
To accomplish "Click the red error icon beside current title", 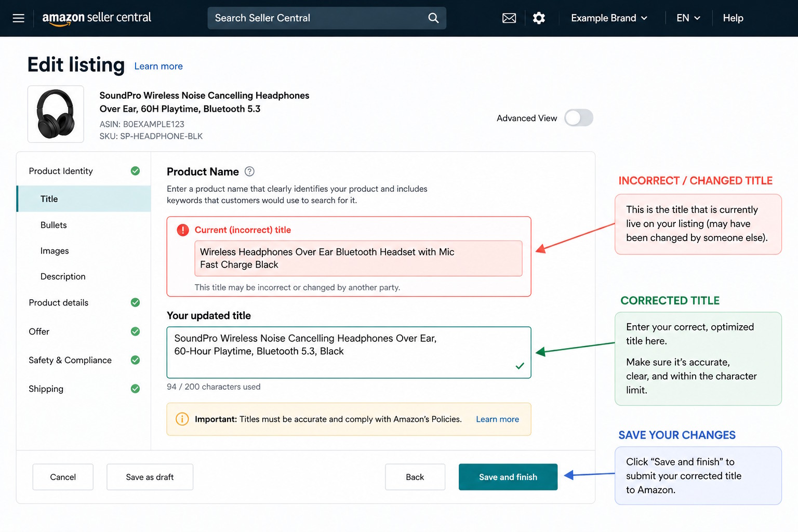I will 183,230.
